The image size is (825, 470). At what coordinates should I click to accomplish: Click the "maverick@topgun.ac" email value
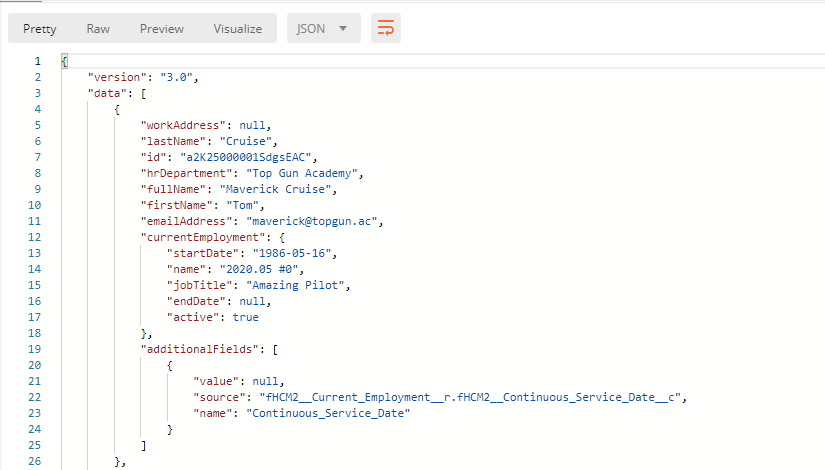[x=311, y=221]
